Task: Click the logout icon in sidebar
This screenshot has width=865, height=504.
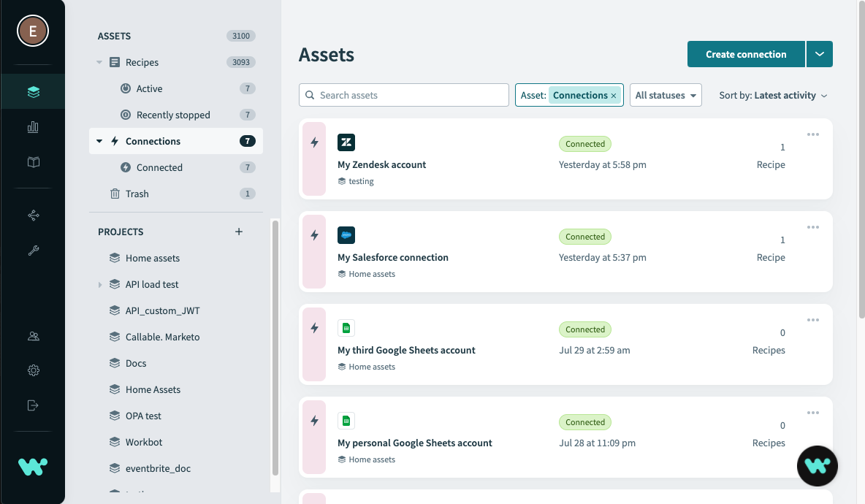Action: point(33,405)
